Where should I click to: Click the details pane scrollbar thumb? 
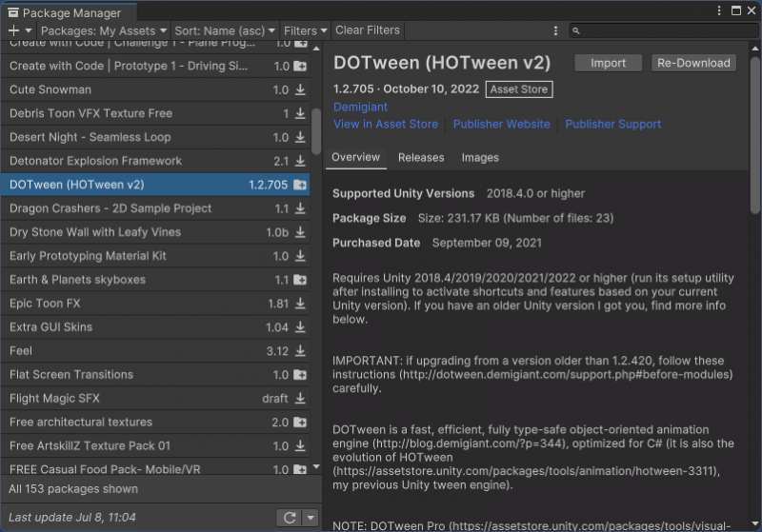pos(755,135)
